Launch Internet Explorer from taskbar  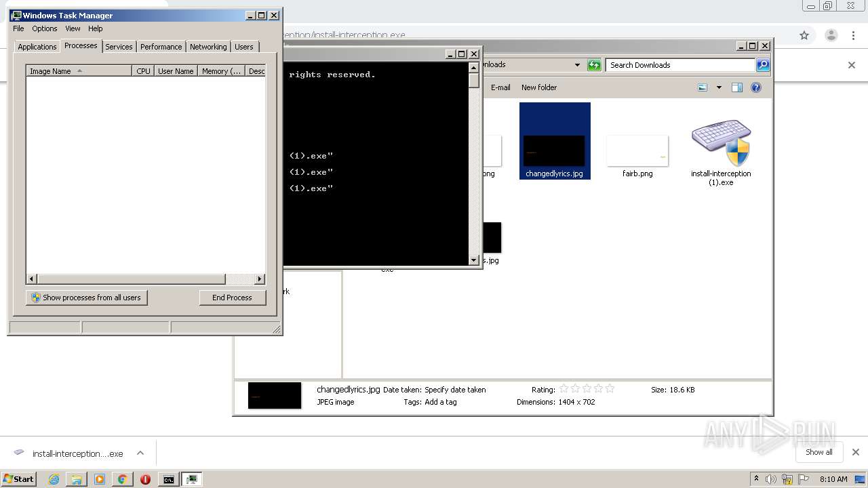[x=54, y=479]
